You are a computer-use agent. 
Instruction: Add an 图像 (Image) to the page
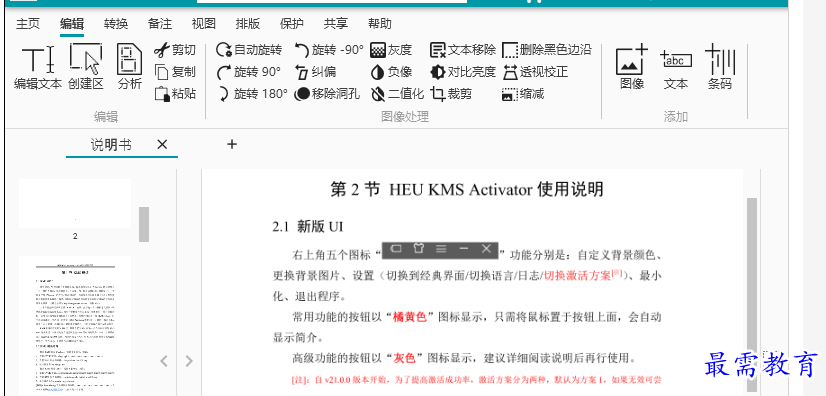632,67
